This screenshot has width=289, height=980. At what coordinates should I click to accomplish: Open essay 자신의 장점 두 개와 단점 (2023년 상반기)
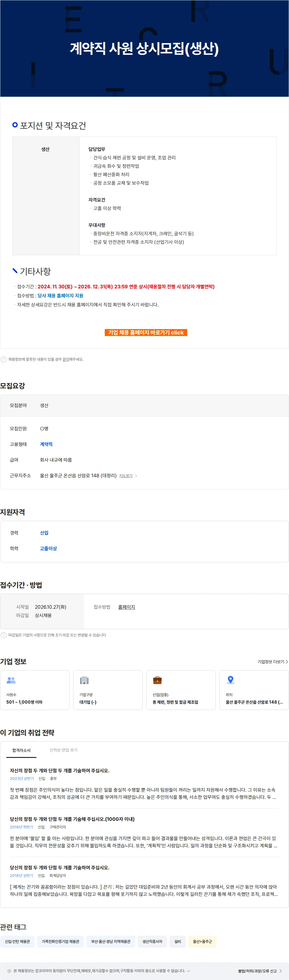(x=59, y=770)
